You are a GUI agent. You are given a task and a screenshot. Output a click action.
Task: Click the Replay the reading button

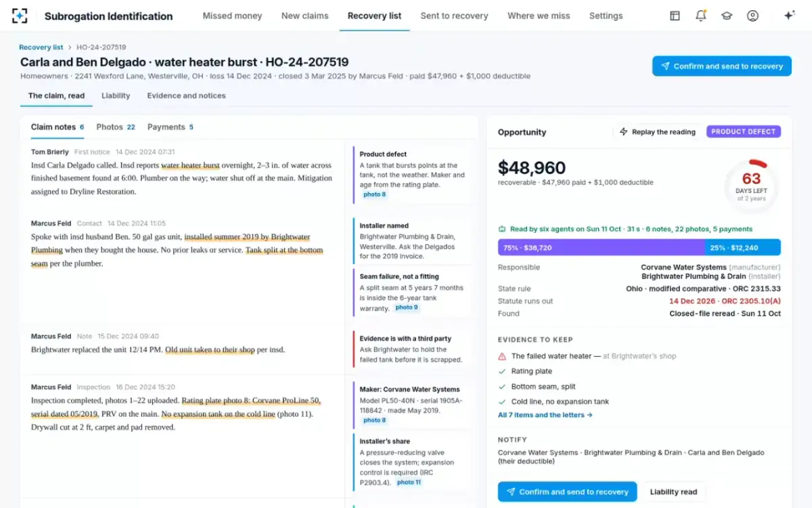[x=658, y=132]
